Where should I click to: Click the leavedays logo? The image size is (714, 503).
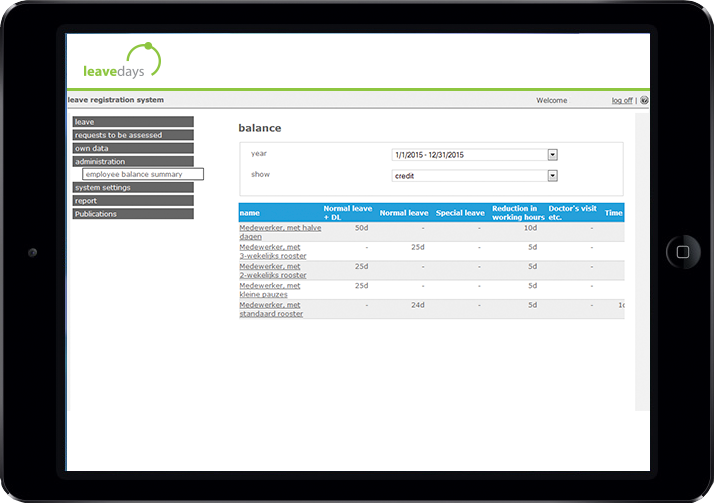[x=122, y=61]
